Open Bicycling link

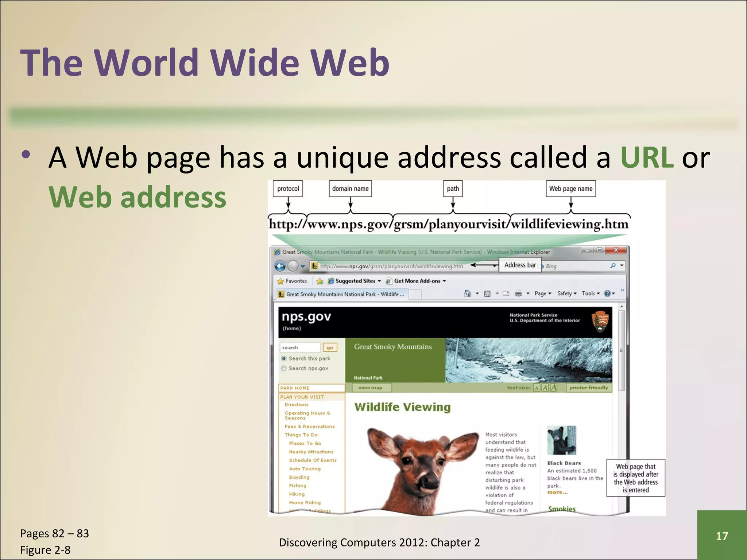(x=299, y=477)
